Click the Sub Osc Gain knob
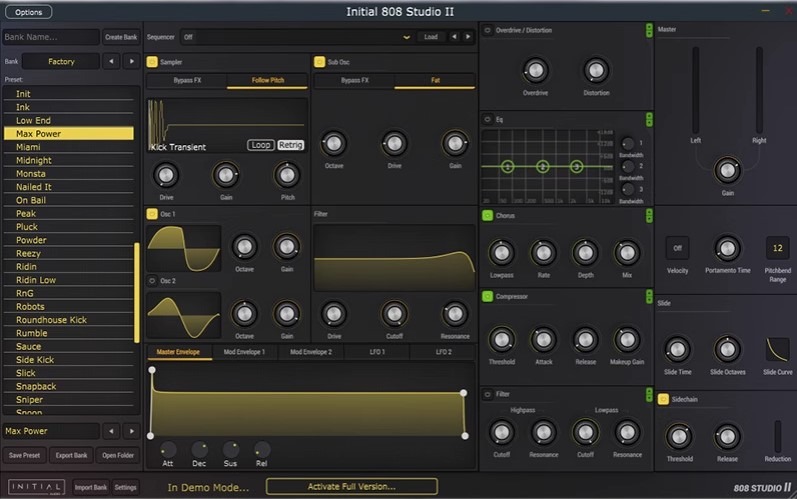Viewport: 797px width, 499px height. coord(455,144)
